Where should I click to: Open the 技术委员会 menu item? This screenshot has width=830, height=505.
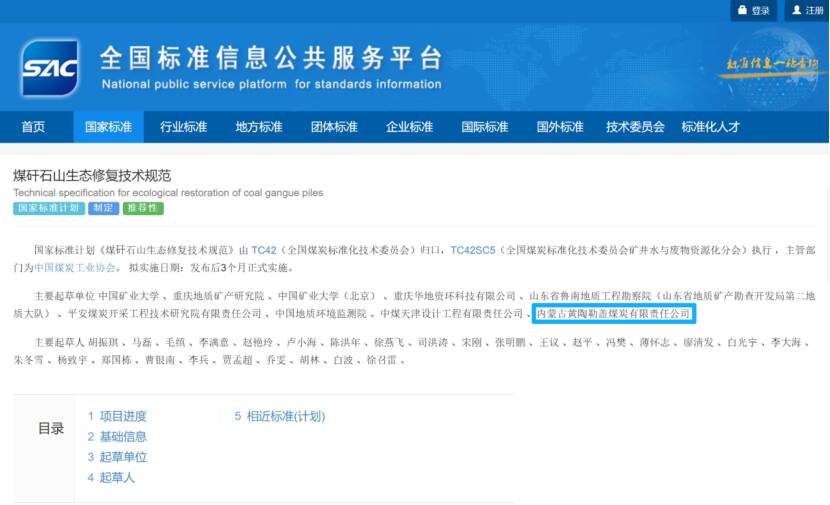tap(635, 127)
